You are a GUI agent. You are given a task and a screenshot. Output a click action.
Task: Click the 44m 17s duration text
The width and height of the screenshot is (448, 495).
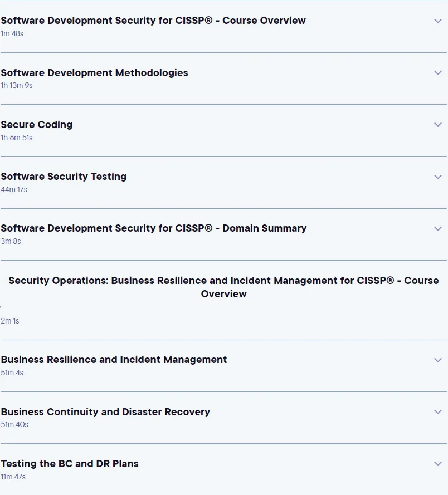14,189
